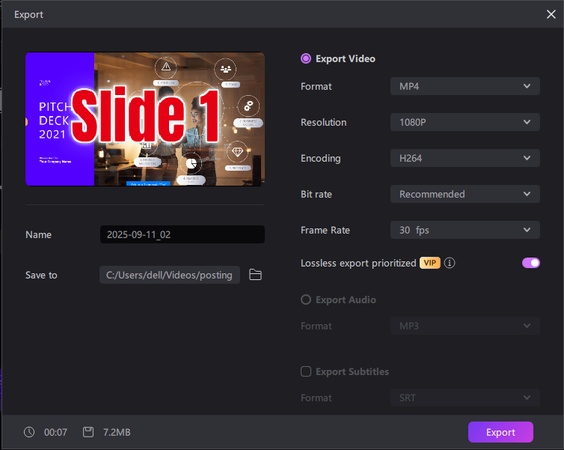Click the lossless export info icon
Screen dimensions: 564x450
(449, 263)
